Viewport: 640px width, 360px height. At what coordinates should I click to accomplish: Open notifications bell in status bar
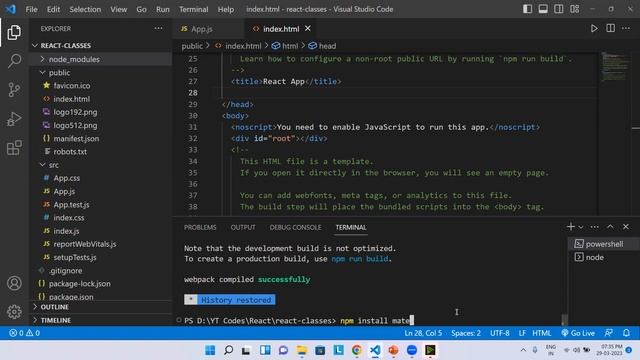point(627,333)
